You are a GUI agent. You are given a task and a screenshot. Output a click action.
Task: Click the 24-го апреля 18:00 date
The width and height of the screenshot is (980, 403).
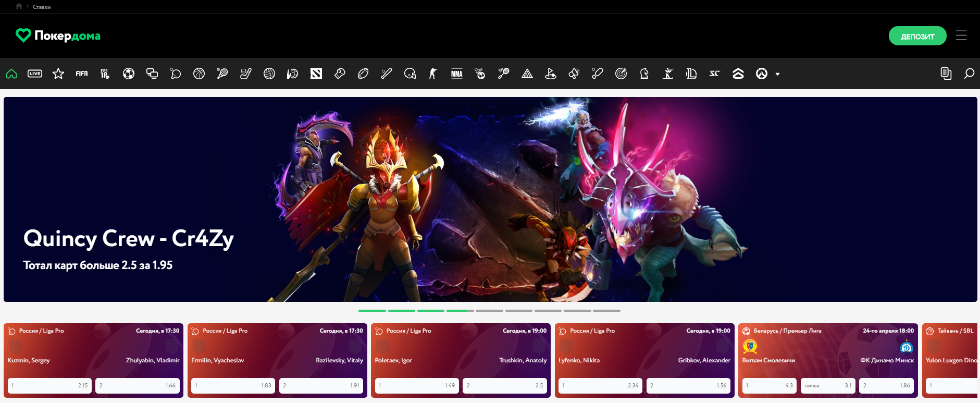coord(888,331)
